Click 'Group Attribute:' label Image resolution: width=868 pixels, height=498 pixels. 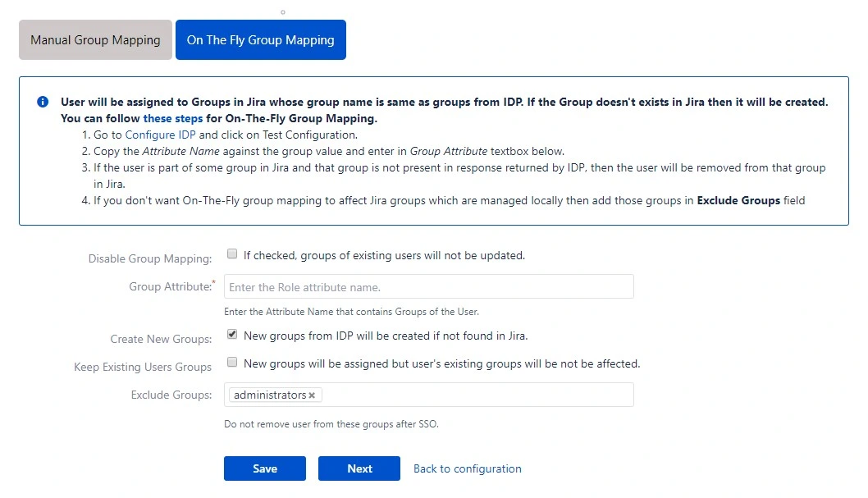[x=171, y=286]
